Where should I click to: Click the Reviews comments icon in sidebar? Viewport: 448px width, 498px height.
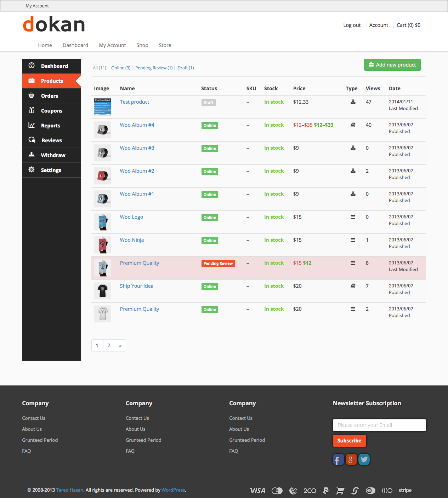(x=32, y=140)
